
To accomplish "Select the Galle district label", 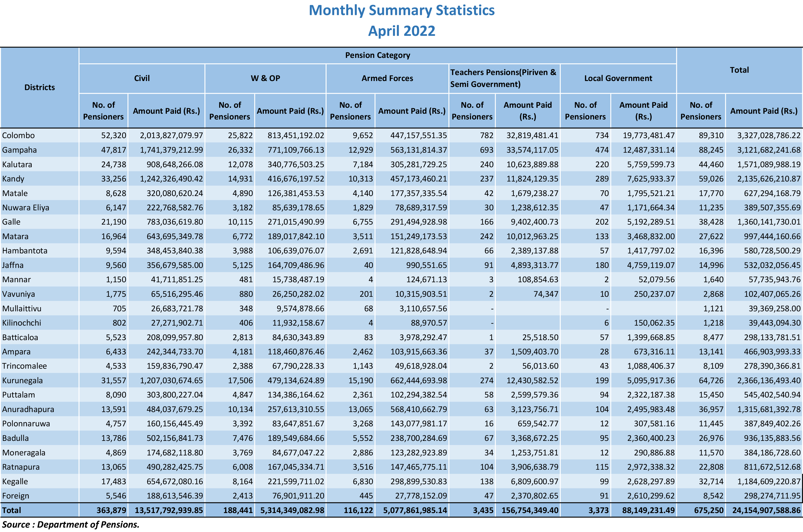I will tap(11, 222).
